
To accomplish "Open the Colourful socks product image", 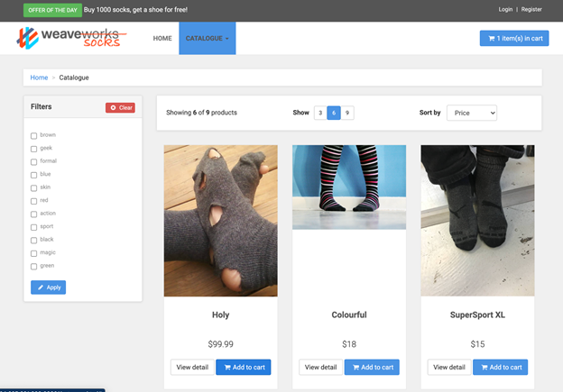I will tap(349, 187).
